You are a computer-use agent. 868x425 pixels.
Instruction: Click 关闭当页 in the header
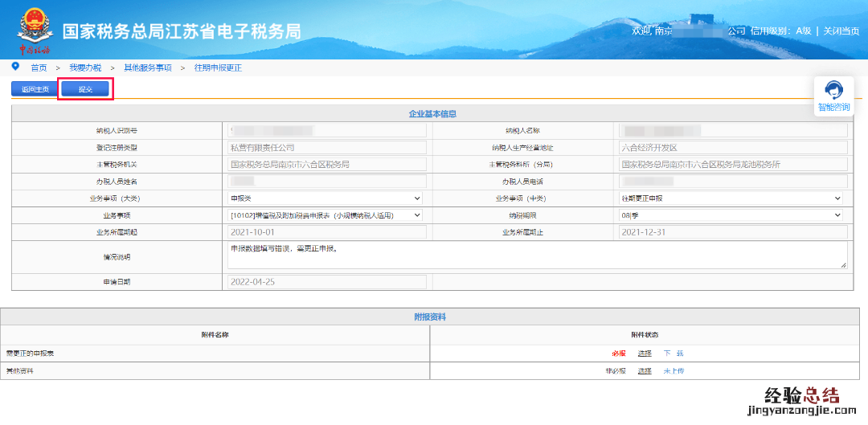pos(842,31)
